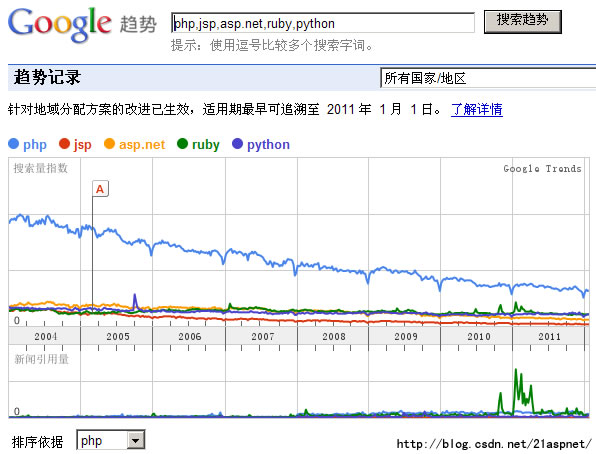Open the 了解详情 link
The width and height of the screenshot is (596, 454).
point(477,110)
